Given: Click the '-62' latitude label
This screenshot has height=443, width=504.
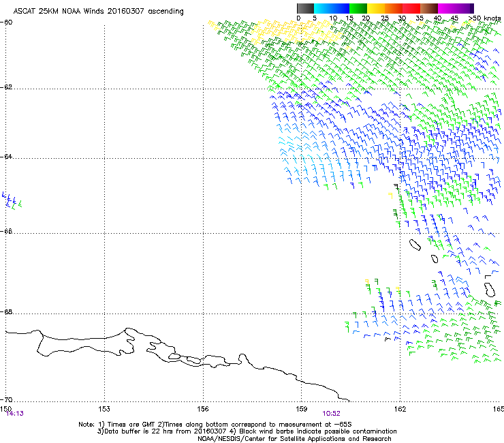Looking at the screenshot, I should point(6,87).
